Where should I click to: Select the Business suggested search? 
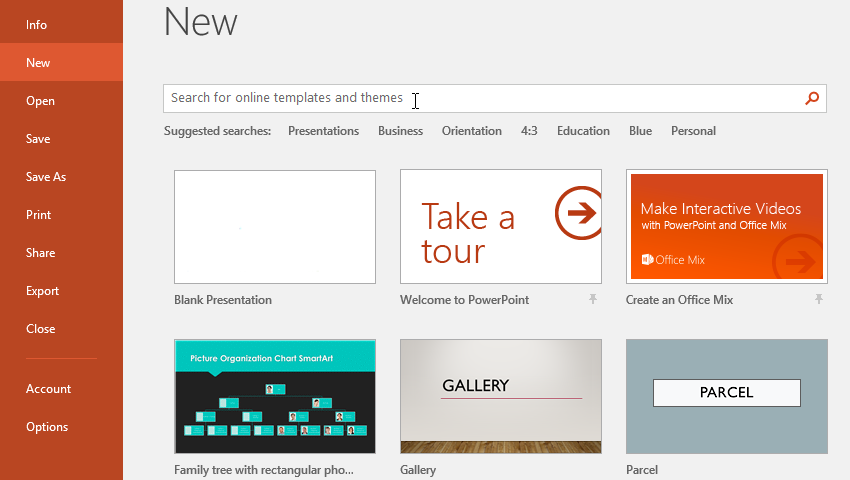click(x=400, y=131)
